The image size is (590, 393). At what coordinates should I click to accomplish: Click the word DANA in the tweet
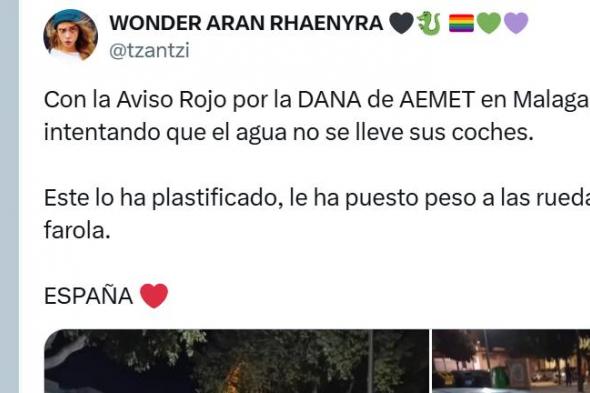tap(330, 100)
